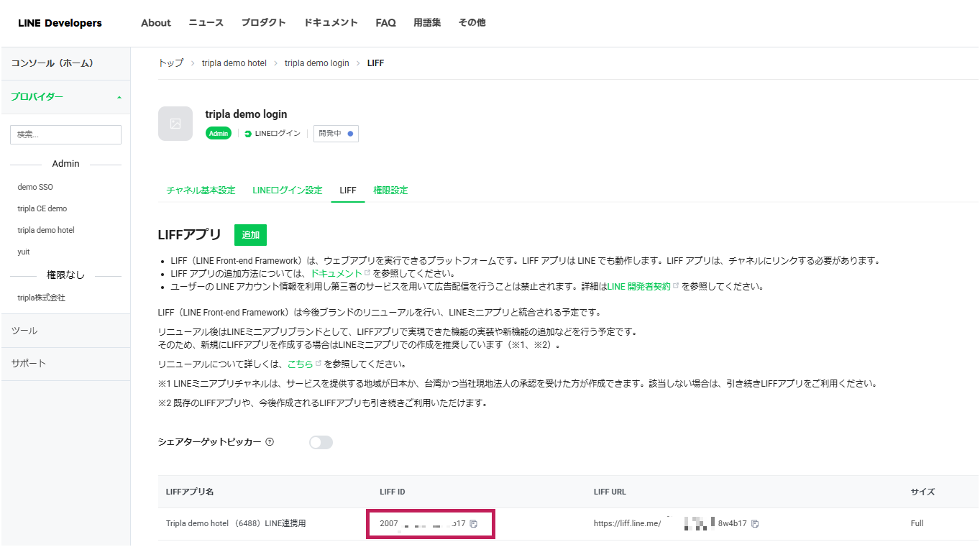The image size is (980, 547).
Task: Toggle the シェアターゲットピッカー switch
Action: pos(321,442)
